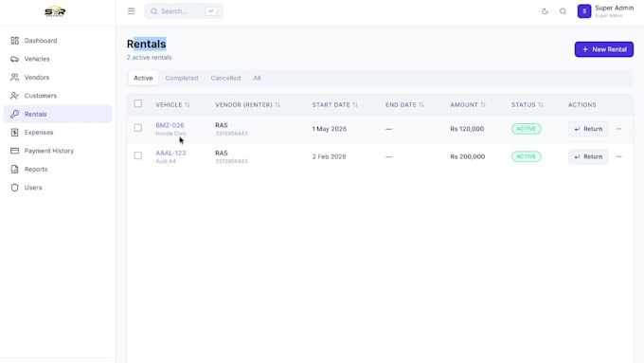Image resolution: width=644 pixels, height=363 pixels.
Task: Click the Rentals page heading
Action: (146, 44)
